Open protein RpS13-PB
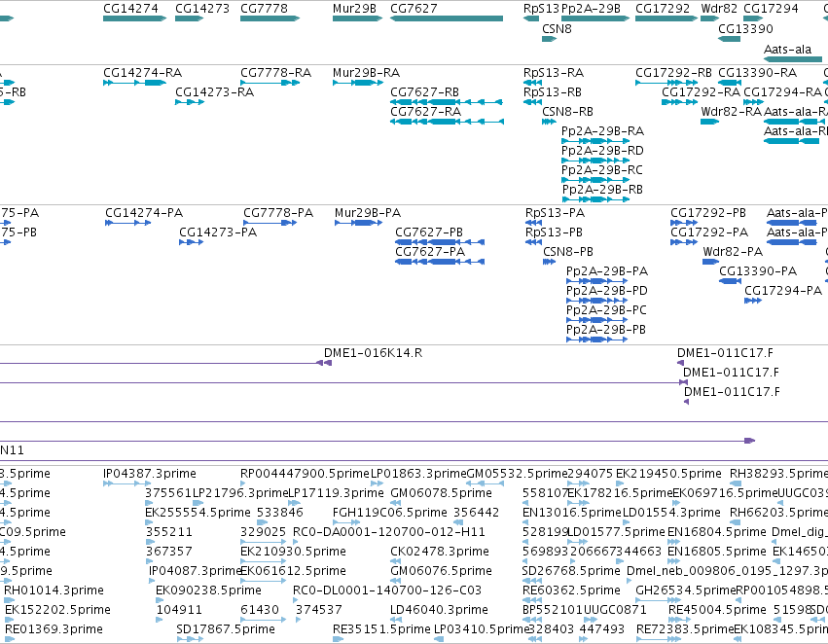 click(554, 233)
